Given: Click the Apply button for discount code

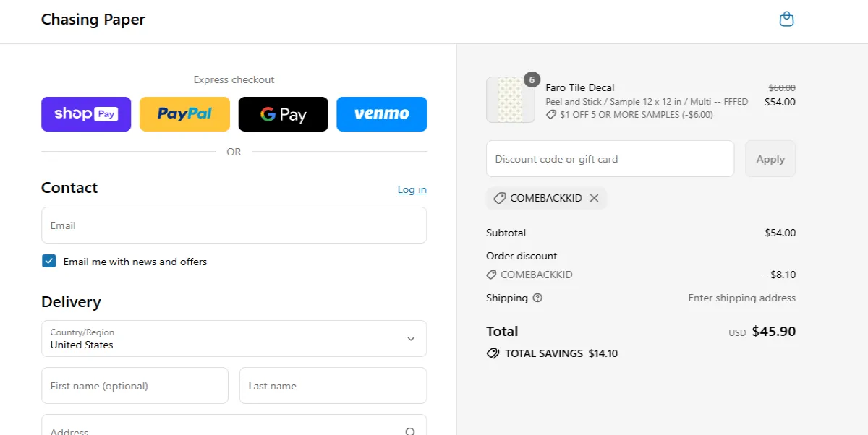Looking at the screenshot, I should coord(770,158).
